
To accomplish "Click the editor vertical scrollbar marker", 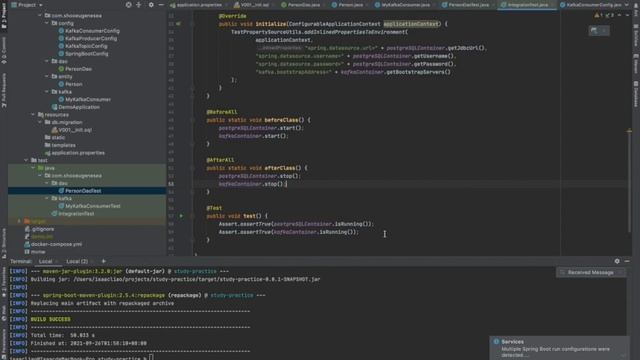I will [x=629, y=131].
